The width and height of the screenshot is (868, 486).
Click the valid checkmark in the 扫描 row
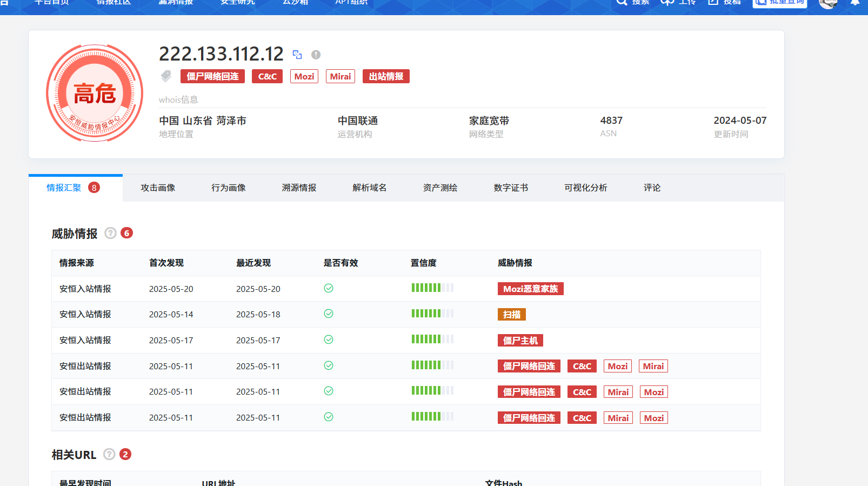[x=328, y=314]
